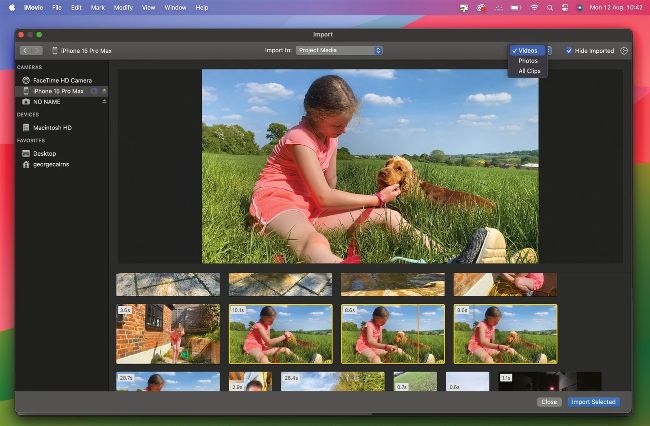Open the Help menu
The image size is (650, 426).
click(x=202, y=7)
